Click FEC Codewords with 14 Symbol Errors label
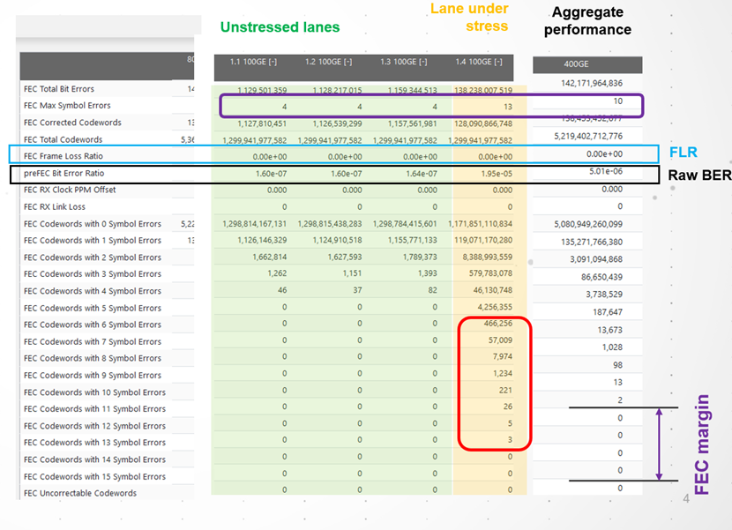The image size is (732, 530). (x=95, y=459)
